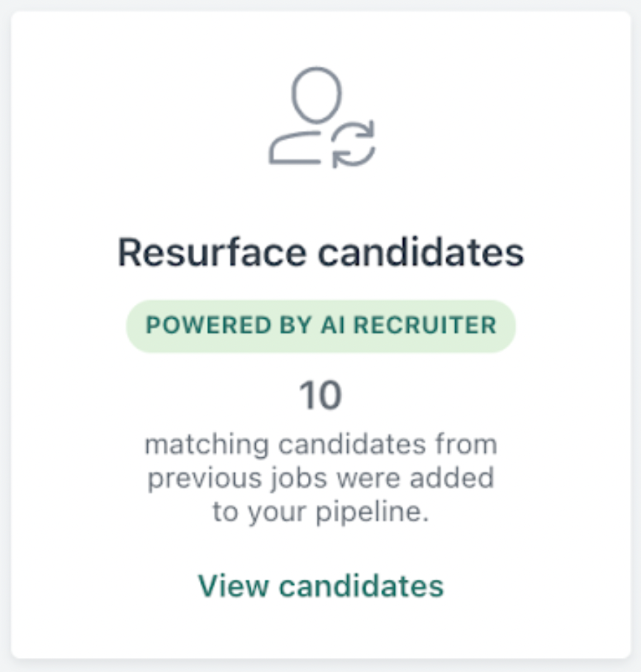The height and width of the screenshot is (672, 641).
Task: Click the Powered by AI Recruiter badge
Action: tap(320, 326)
